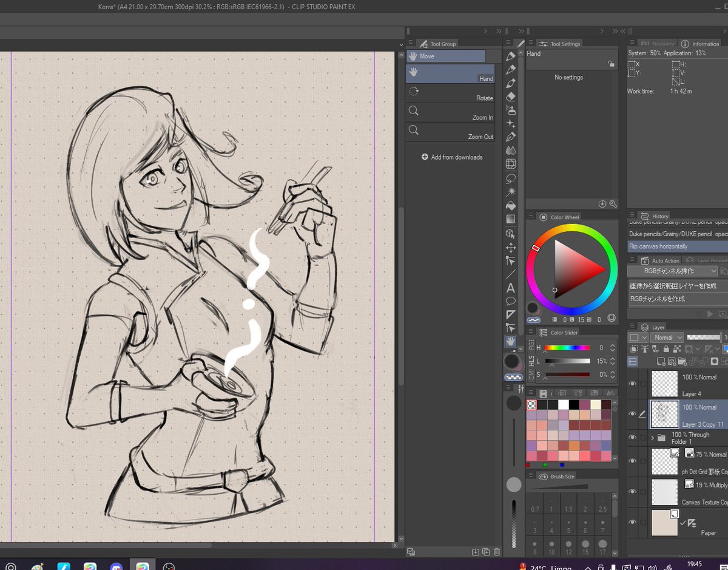Viewport: 728px width, 570px height.
Task: Select the History tab
Action: [x=655, y=216]
